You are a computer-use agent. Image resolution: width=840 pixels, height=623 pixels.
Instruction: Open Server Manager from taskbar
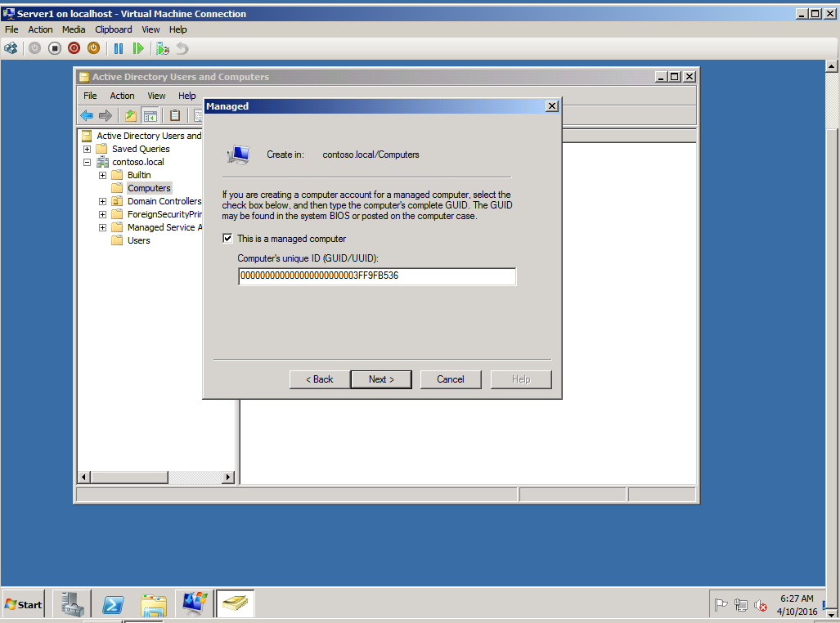[x=72, y=603]
